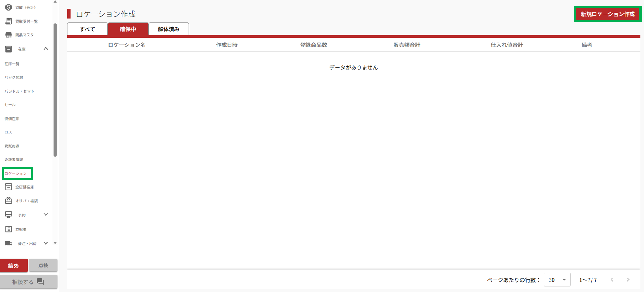644x292 pixels.
Task: Click the 買取（会計） dollar icon
Action: click(8, 7)
